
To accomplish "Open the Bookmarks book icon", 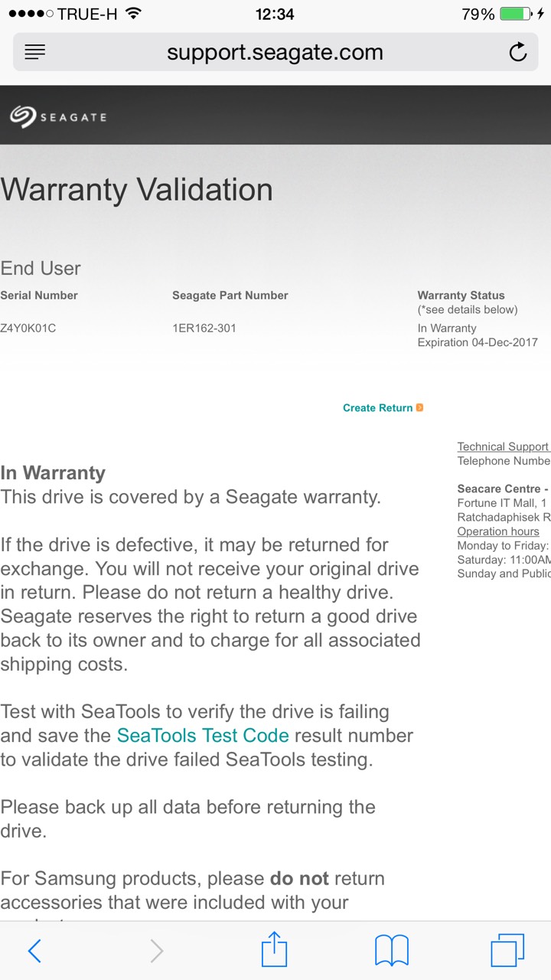I will (x=391, y=951).
